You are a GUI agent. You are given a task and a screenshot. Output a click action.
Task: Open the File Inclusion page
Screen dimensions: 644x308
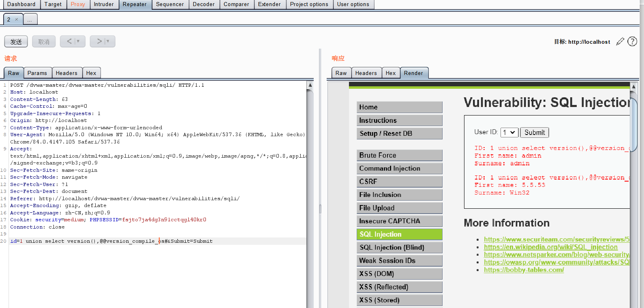400,195
